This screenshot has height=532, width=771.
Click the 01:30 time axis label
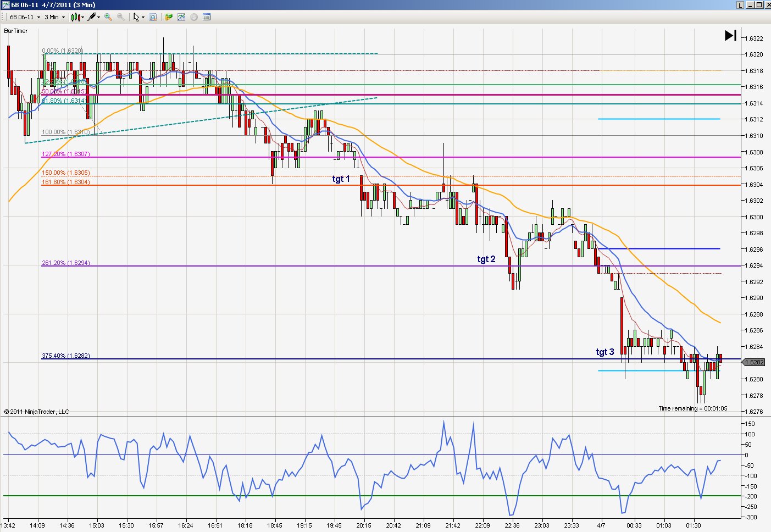(x=694, y=525)
